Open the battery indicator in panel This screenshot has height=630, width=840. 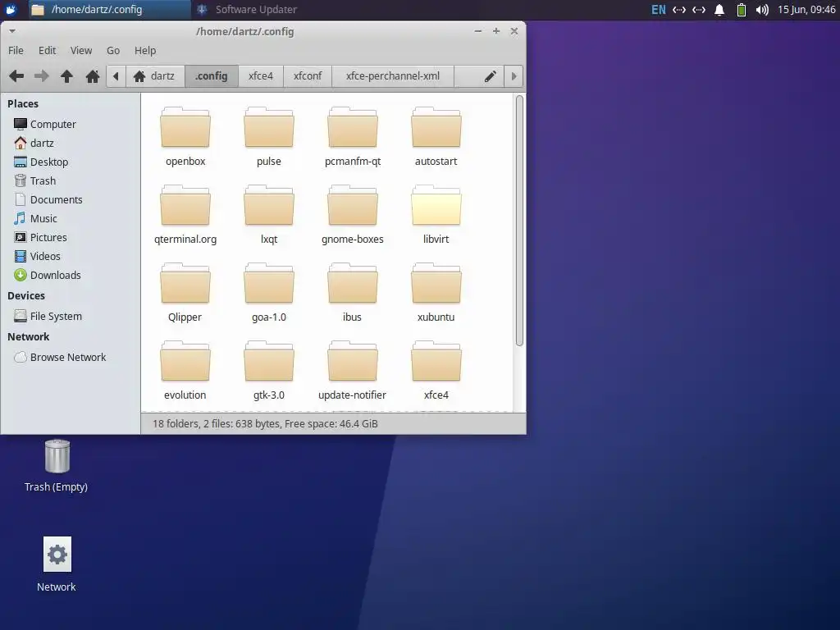click(742, 10)
